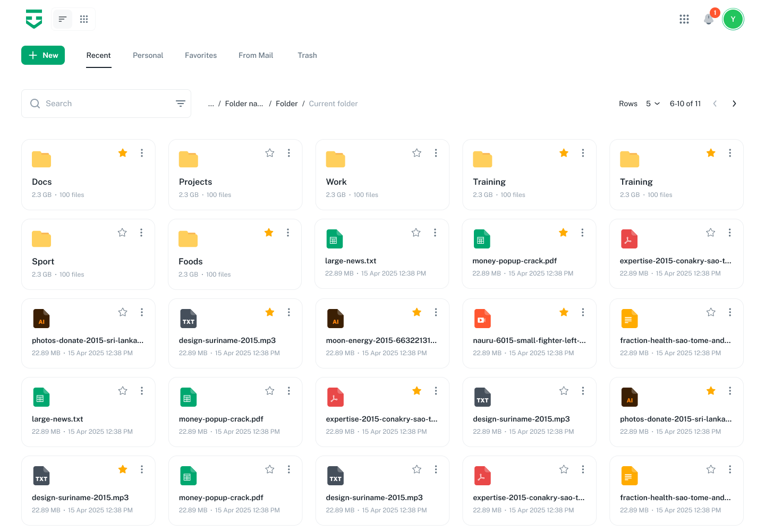Favorite the Work folder
The width and height of the screenshot is (765, 532).
click(417, 153)
